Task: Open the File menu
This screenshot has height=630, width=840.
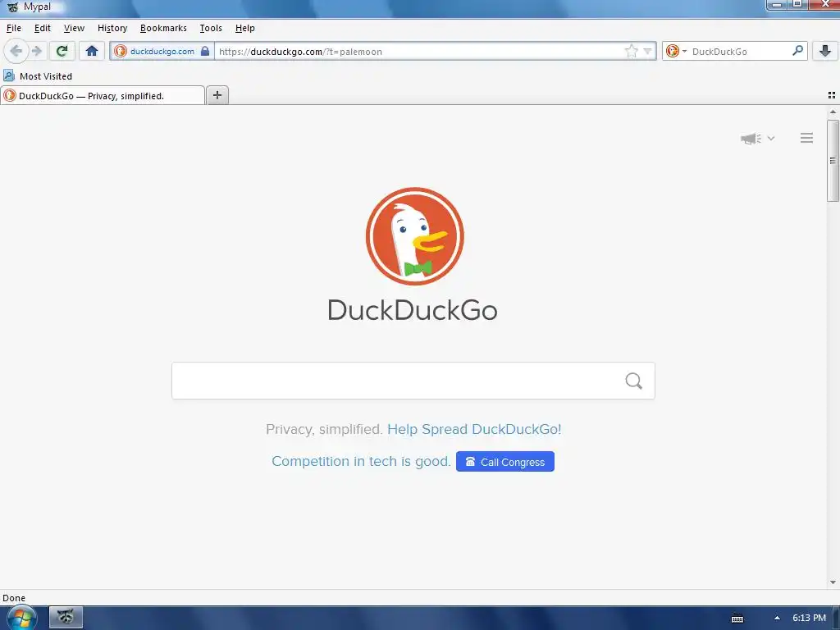Action: coord(14,28)
